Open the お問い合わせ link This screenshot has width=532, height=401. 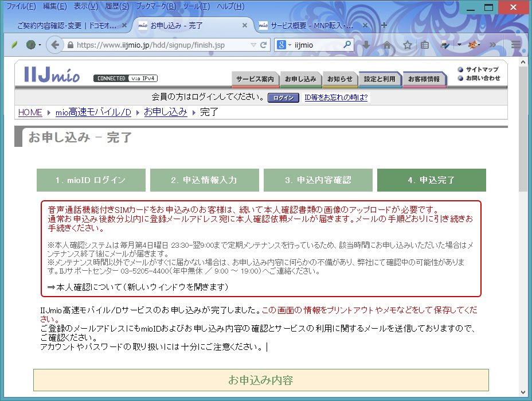483,78
